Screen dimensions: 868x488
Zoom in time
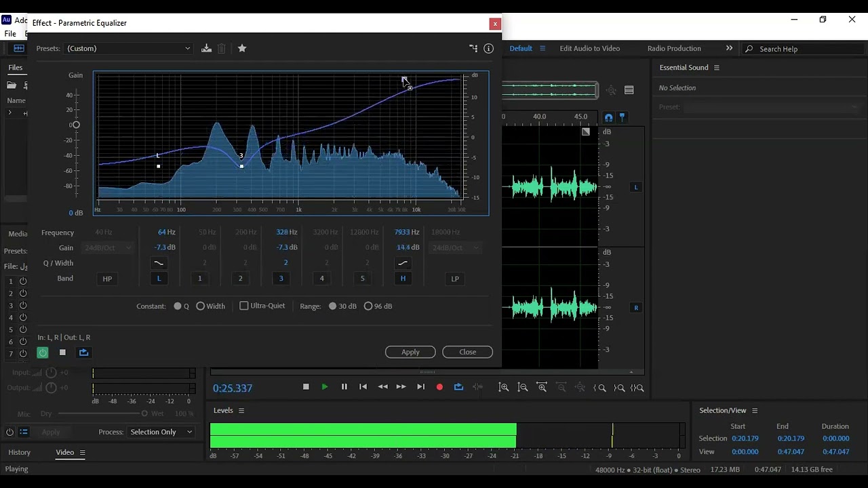[x=542, y=388]
